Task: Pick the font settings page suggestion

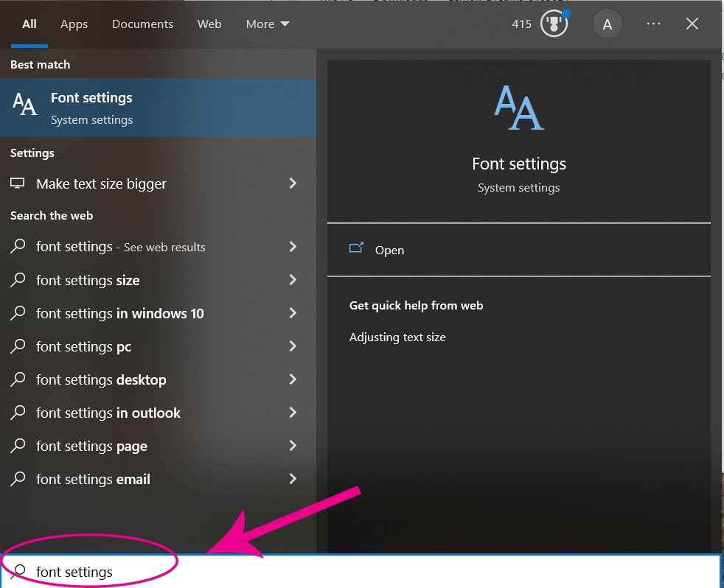Action: 158,446
